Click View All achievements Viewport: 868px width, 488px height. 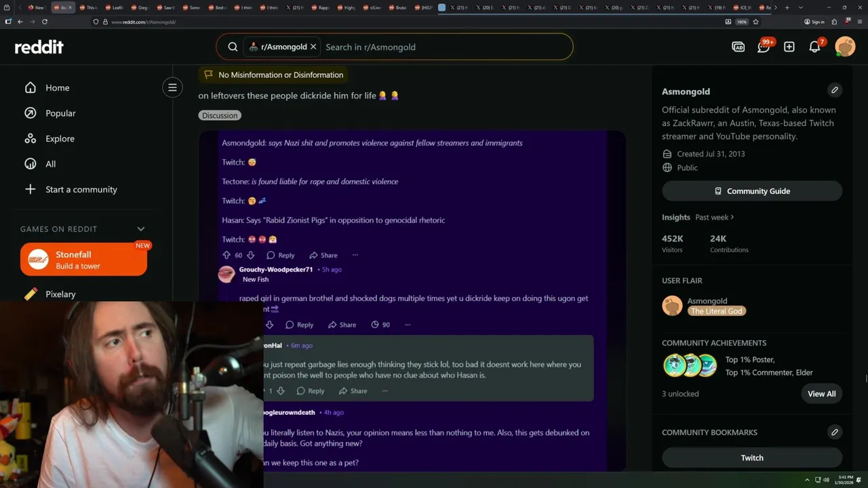(x=822, y=394)
